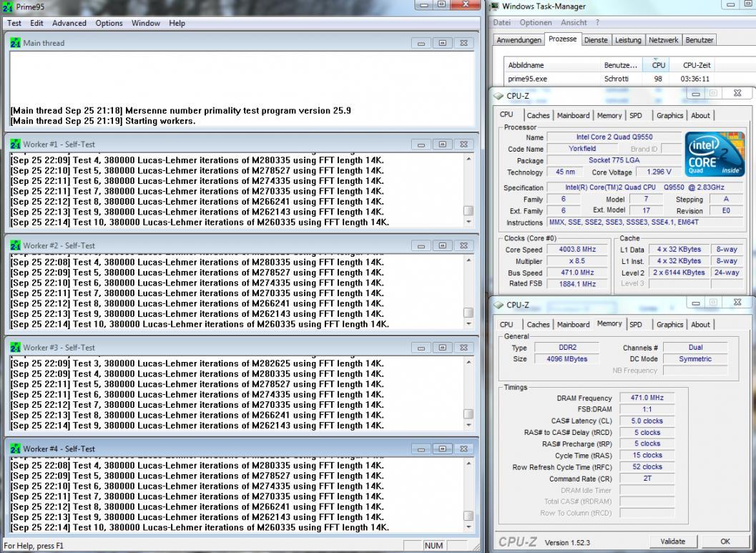The width and height of the screenshot is (756, 553).
Task: Sort processes by Abbildname column
Action: 552,65
